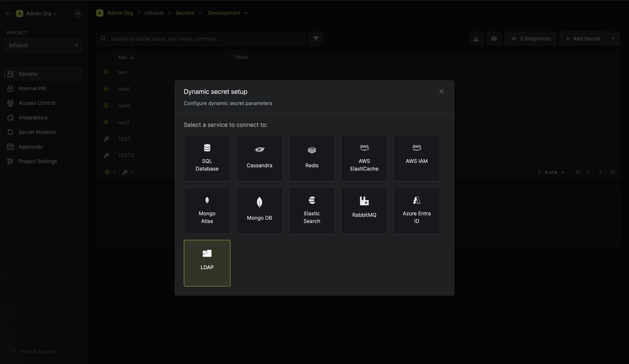Jump to the first page of secrets
Screen dimensions: 629x364
pyautogui.click(x=578, y=173)
